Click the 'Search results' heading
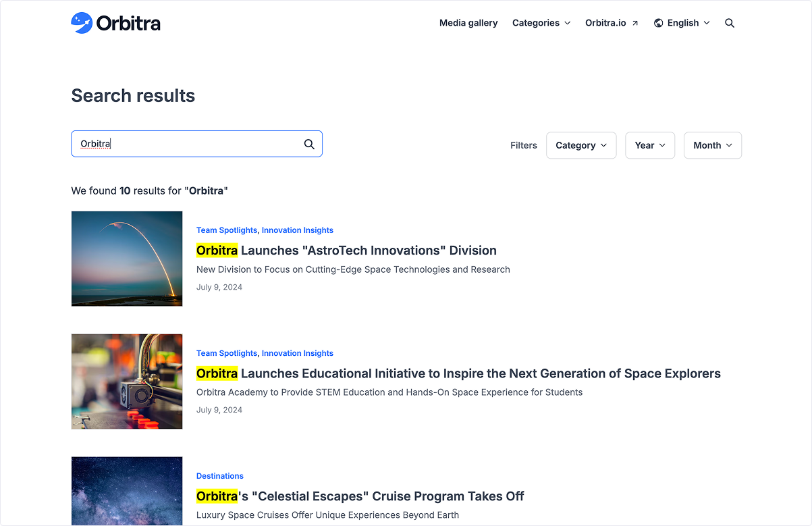 pos(133,96)
